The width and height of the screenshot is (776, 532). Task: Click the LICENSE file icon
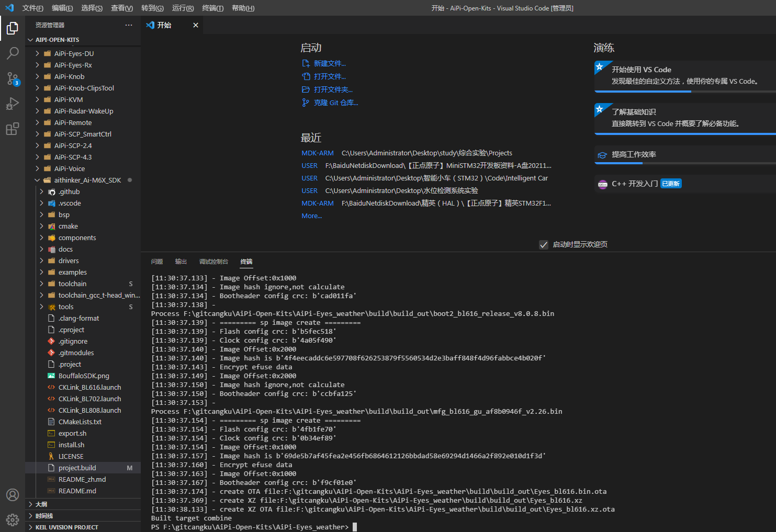[x=51, y=457]
